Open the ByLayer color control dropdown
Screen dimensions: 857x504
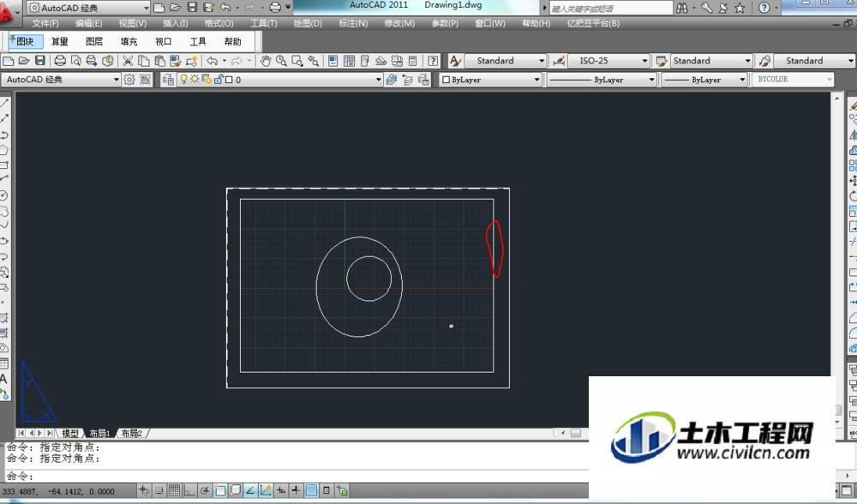pyautogui.click(x=490, y=80)
